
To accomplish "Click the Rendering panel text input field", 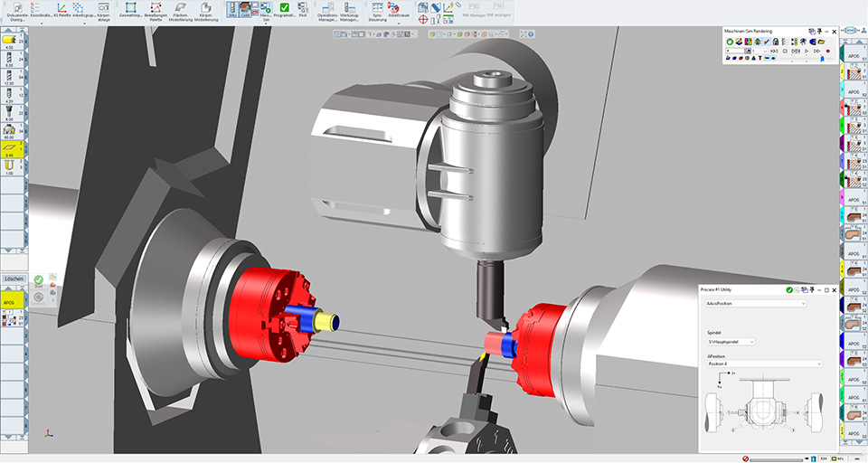I will [735, 51].
